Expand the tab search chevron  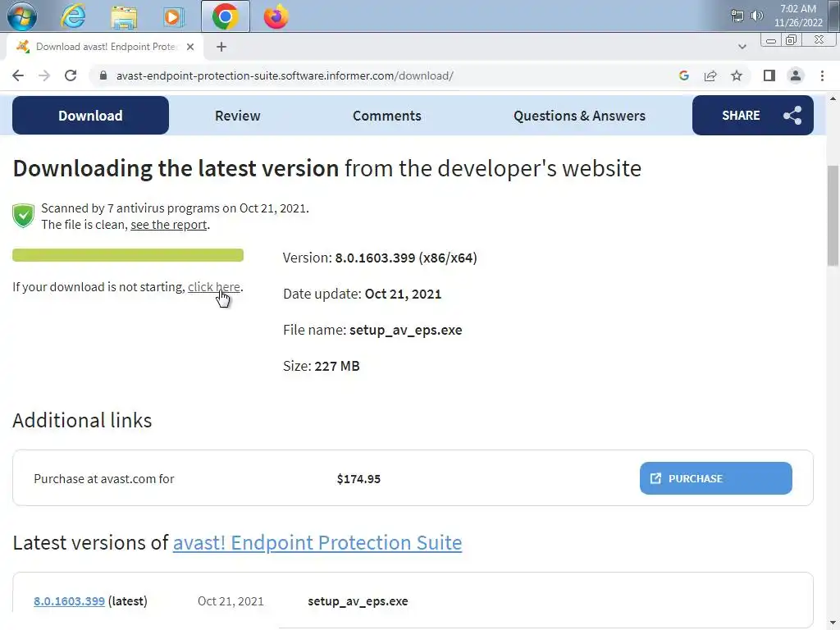742,47
